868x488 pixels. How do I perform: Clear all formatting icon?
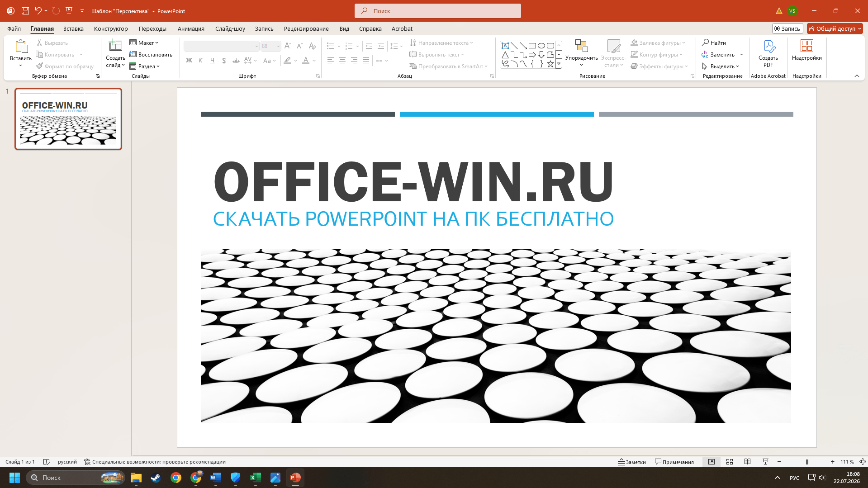point(312,46)
